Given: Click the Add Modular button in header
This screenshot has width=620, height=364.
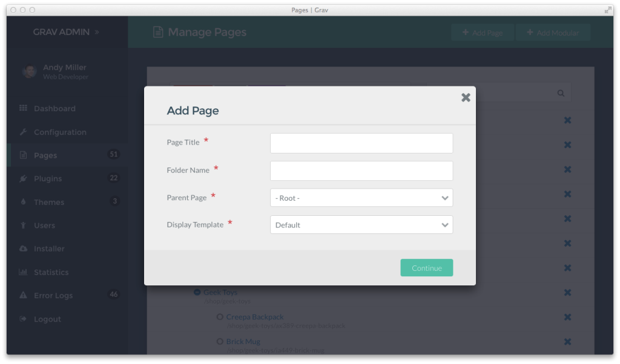Looking at the screenshot, I should (x=553, y=33).
